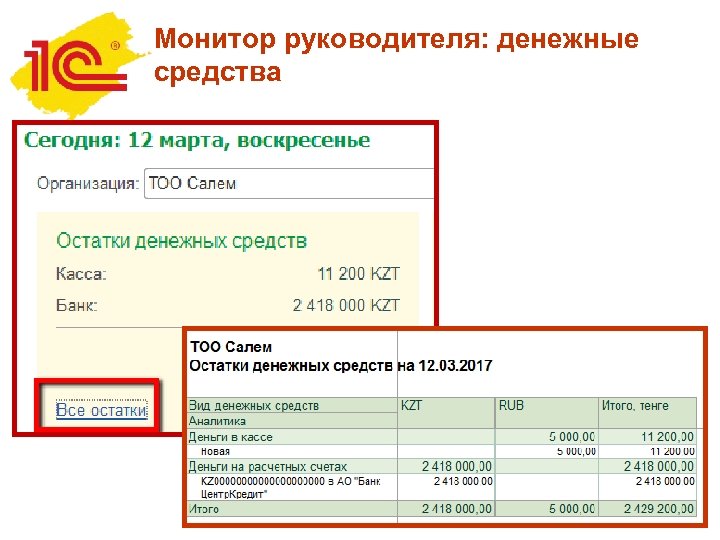Click the total 2 429 200,00 cell
The height and width of the screenshot is (540, 720).
point(647,509)
